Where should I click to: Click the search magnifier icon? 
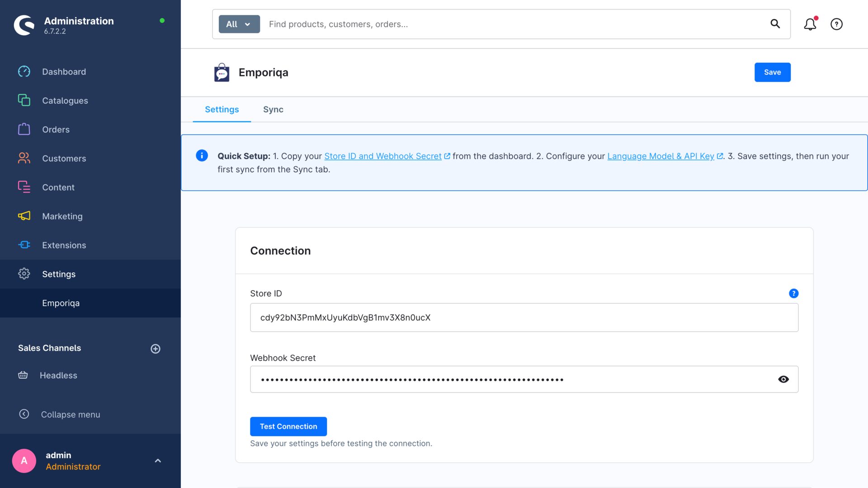(775, 24)
